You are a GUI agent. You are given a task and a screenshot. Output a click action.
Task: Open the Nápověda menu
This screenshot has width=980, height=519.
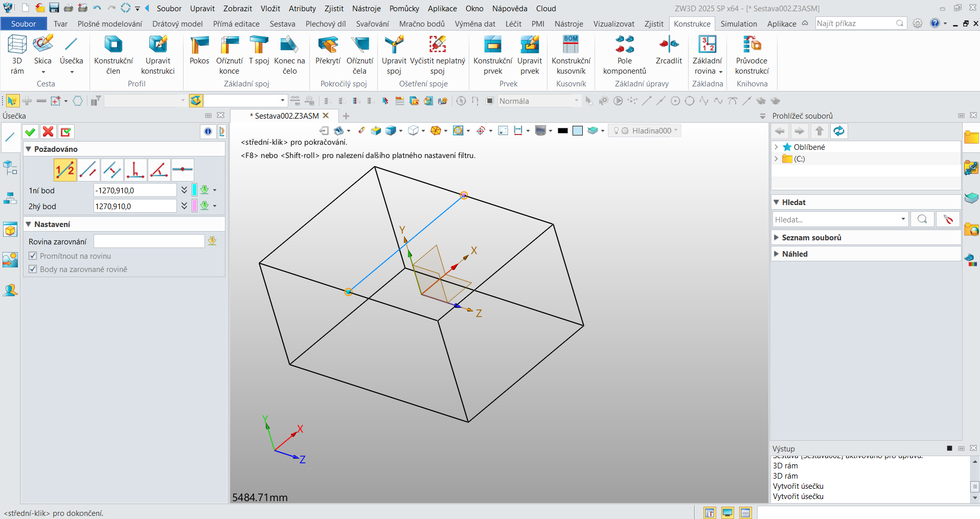pyautogui.click(x=510, y=8)
